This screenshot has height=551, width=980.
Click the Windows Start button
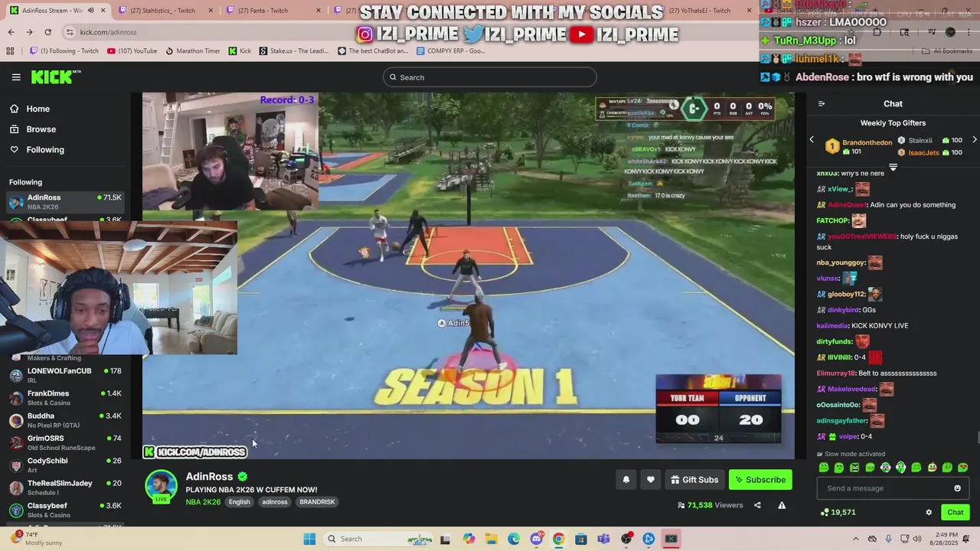tap(309, 539)
